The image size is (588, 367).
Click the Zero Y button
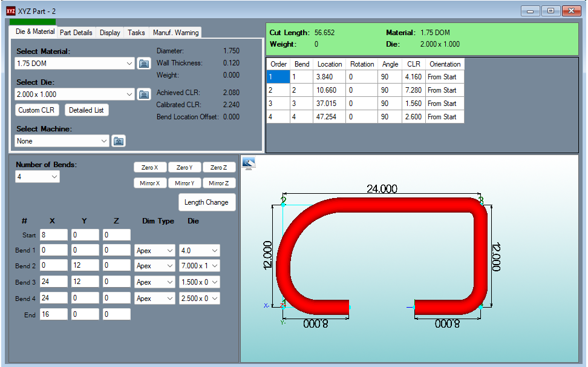tap(185, 167)
